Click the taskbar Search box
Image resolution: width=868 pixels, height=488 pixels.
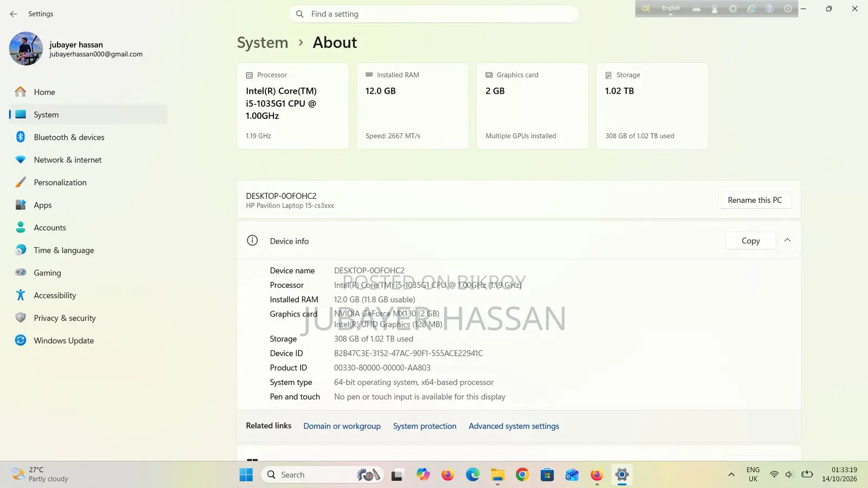323,475
